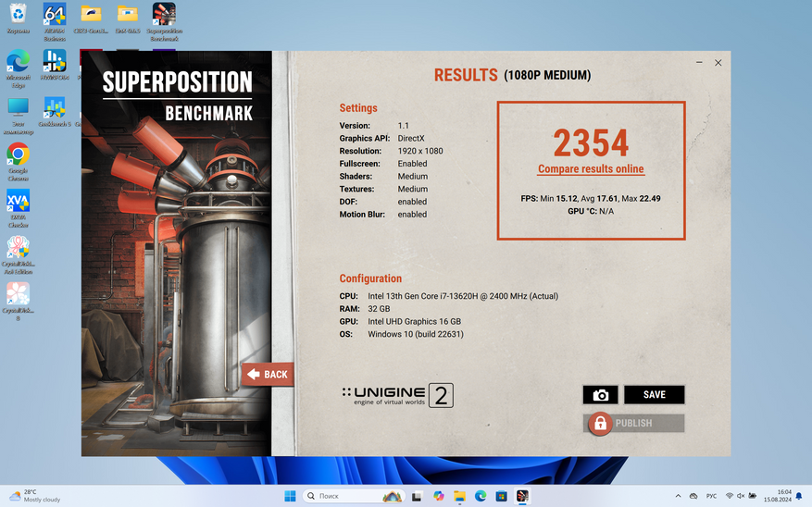Screen dimensions: 812x507
Task: Open File Explorer from taskbar
Action: click(x=459, y=496)
